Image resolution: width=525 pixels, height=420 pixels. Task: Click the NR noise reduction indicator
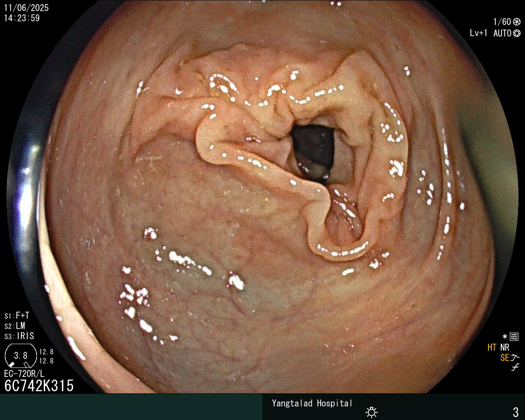[x=504, y=348]
